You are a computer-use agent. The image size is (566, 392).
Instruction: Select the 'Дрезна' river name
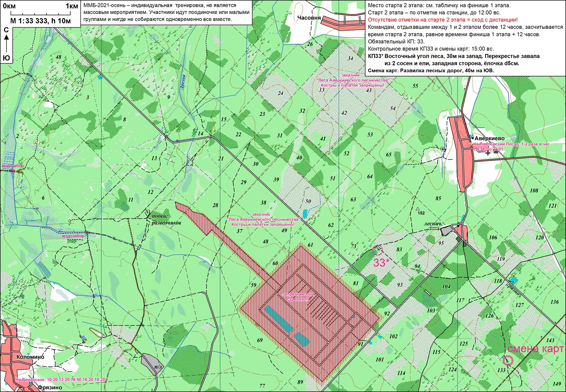tap(182, 82)
